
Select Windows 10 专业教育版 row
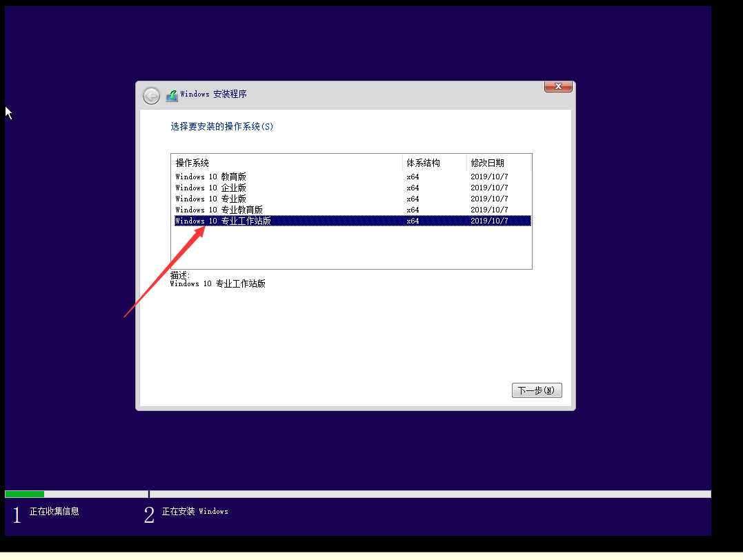pos(353,210)
